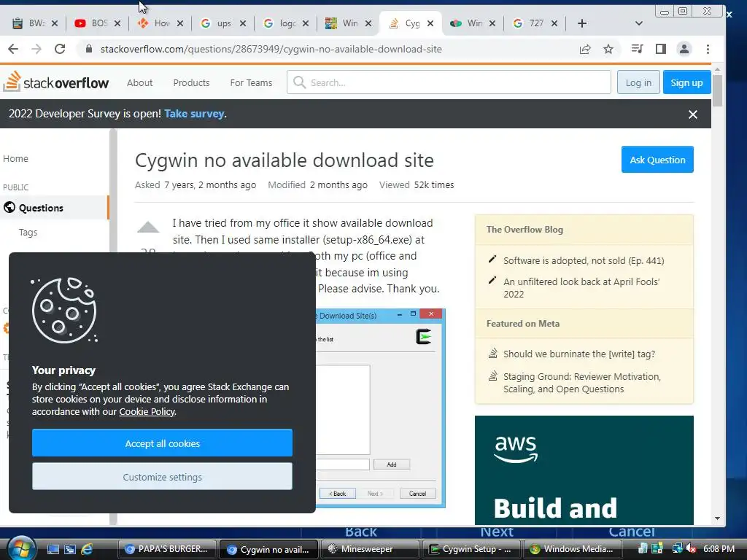Click the 6:08 PM clock
The height and width of the screenshot is (560, 747).
coord(719,548)
